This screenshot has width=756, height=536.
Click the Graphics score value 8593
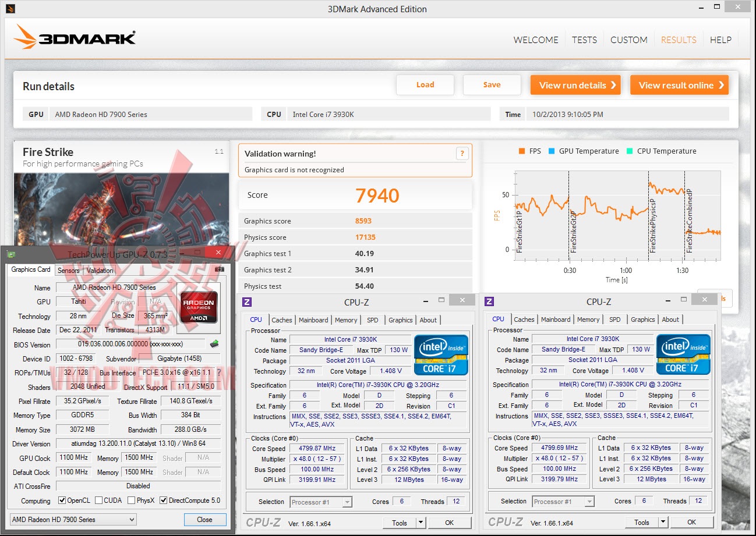363,221
